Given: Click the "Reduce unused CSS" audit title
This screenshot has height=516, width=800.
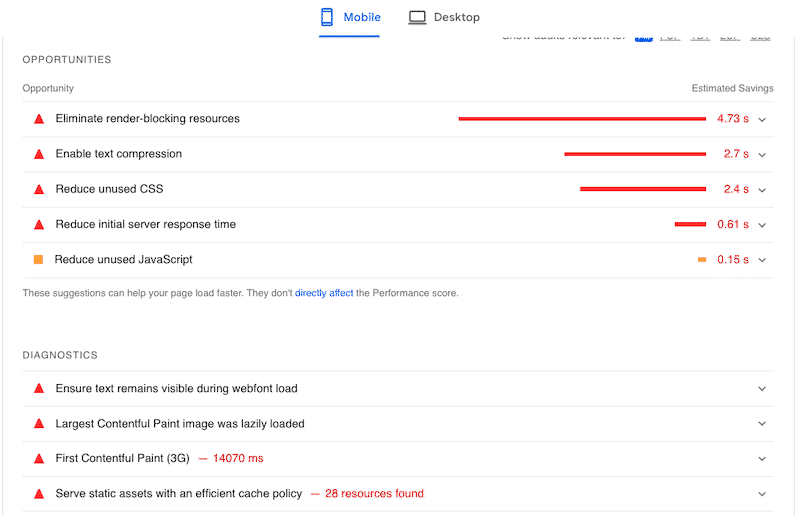Looking at the screenshot, I should pos(109,189).
